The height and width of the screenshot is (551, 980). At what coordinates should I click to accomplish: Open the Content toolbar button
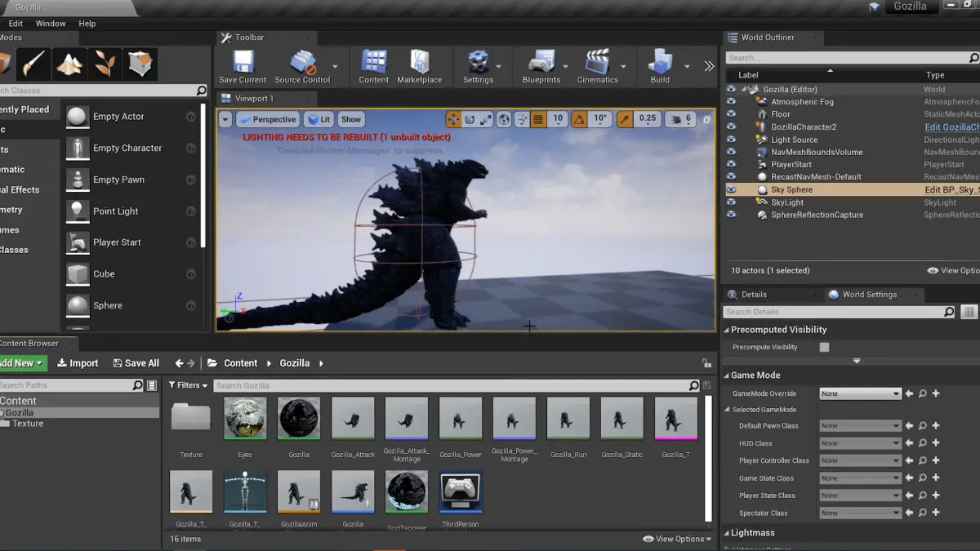[373, 67]
